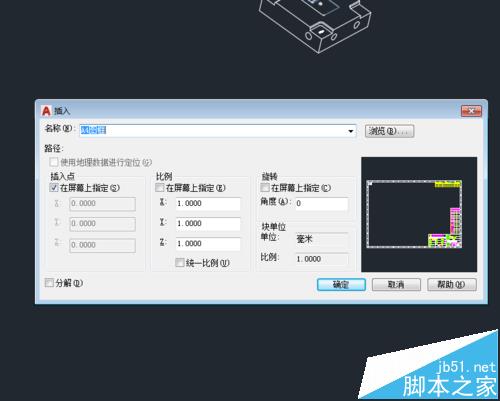Click the 取消 cancel button
The height and width of the screenshot is (401, 500).
click(x=396, y=285)
